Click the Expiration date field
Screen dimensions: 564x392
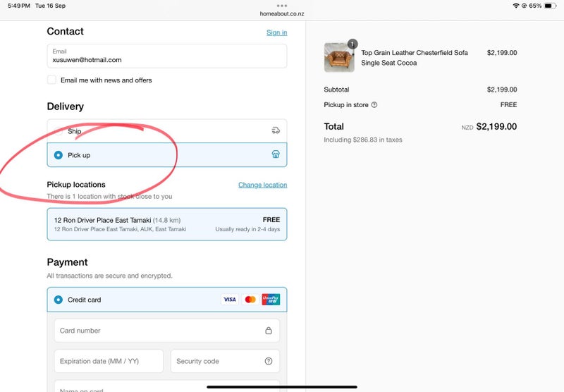109,361
